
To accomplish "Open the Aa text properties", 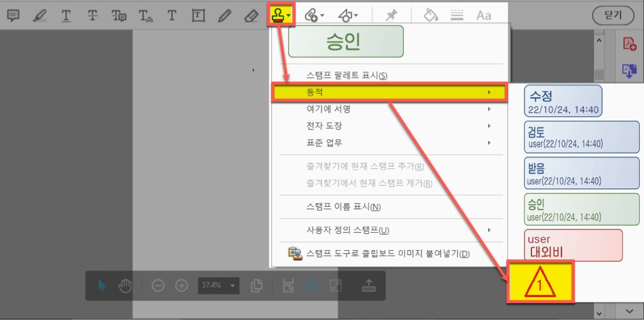I will point(484,16).
